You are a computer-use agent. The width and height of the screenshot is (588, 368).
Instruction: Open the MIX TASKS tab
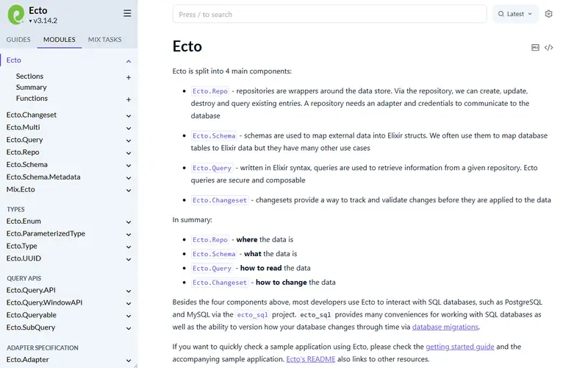104,40
